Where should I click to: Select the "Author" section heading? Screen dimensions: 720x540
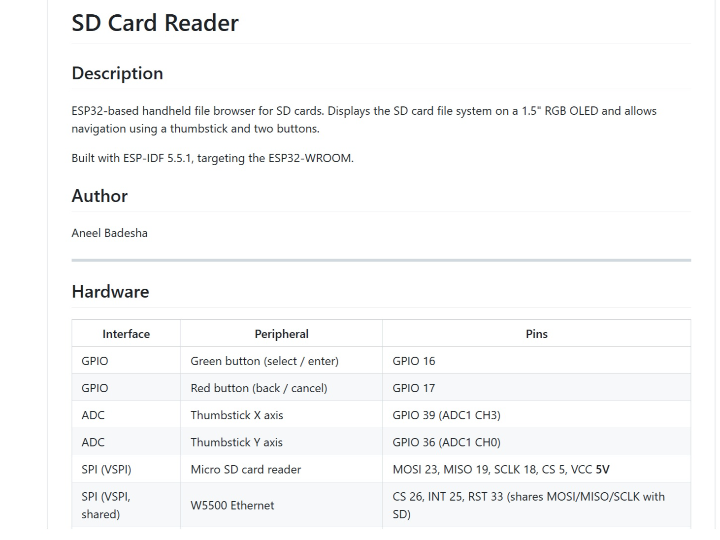99,196
